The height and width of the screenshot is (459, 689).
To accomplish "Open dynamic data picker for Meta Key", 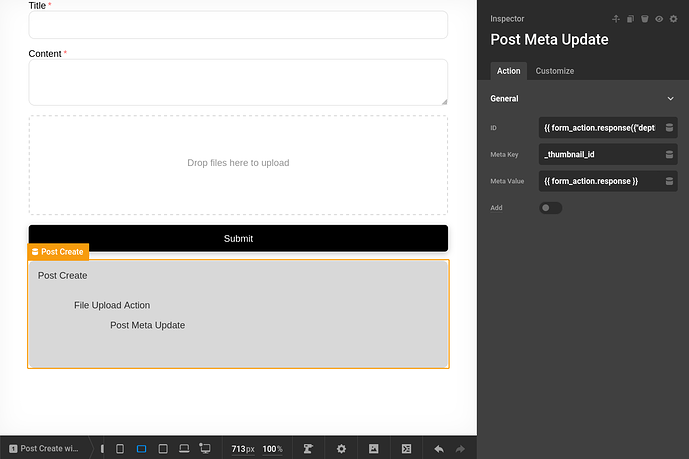I will (669, 155).
